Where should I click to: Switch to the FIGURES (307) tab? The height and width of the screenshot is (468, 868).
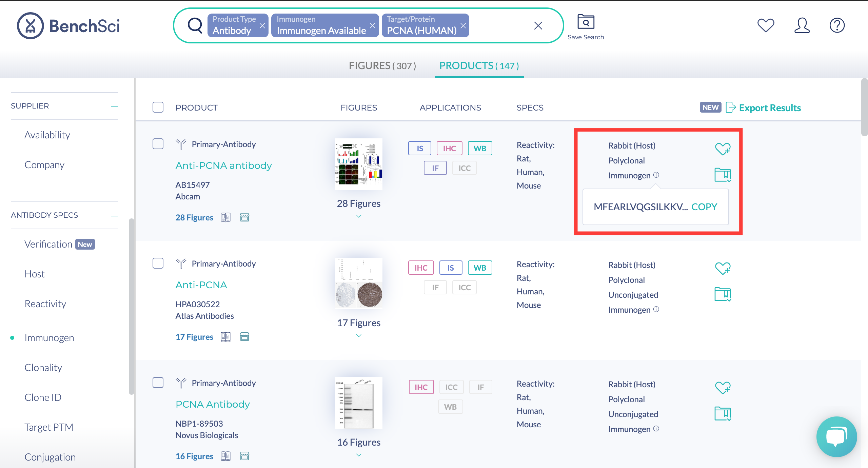tap(382, 65)
